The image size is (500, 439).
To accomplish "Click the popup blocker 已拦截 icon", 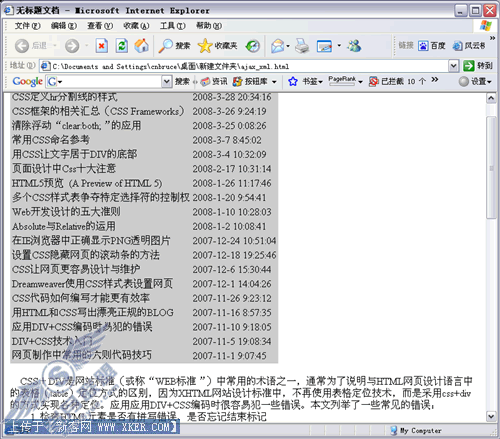I will coord(373,81).
